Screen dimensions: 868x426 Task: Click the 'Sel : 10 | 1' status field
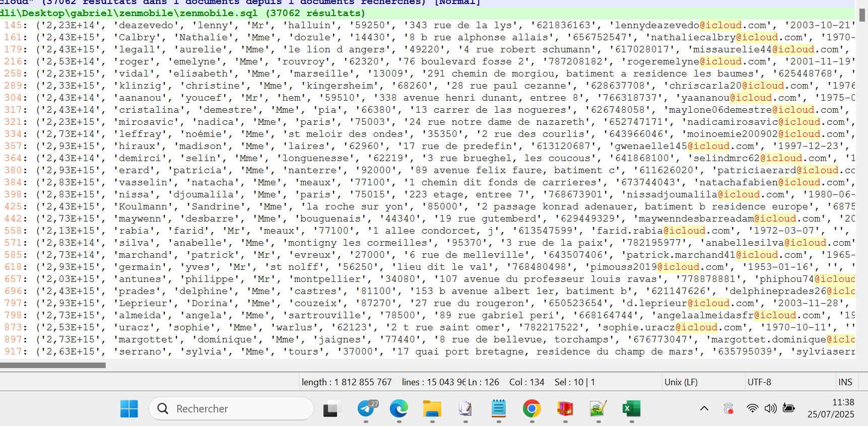pyautogui.click(x=575, y=382)
